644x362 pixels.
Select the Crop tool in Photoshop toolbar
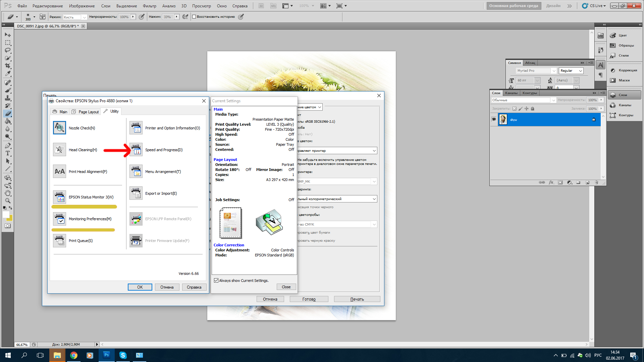click(x=8, y=66)
